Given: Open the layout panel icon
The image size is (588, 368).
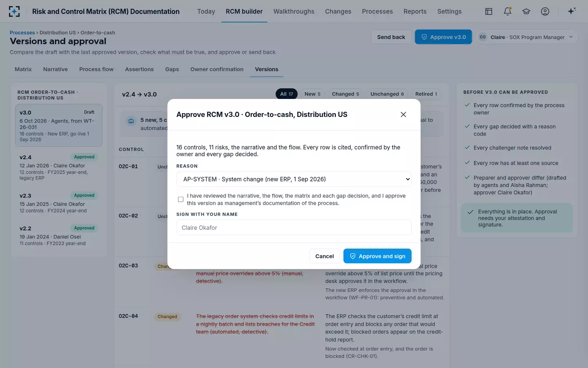Looking at the screenshot, I should tap(489, 11).
